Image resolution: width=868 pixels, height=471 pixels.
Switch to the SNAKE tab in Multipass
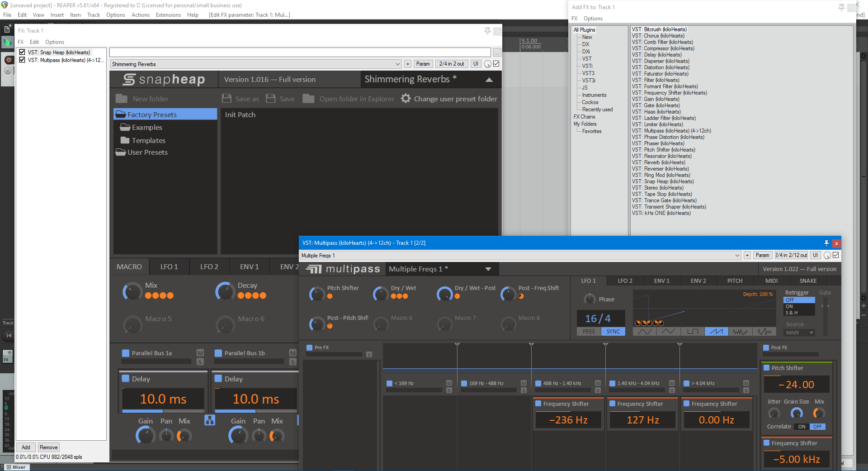[808, 281]
